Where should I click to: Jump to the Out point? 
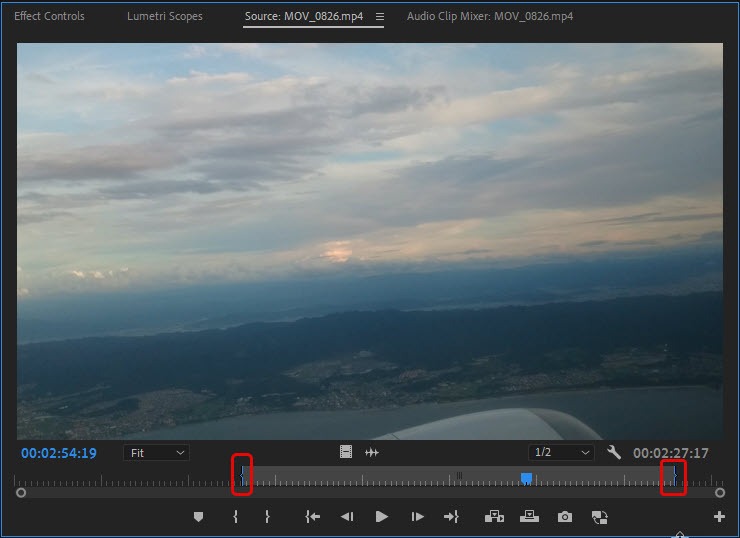[x=451, y=517]
